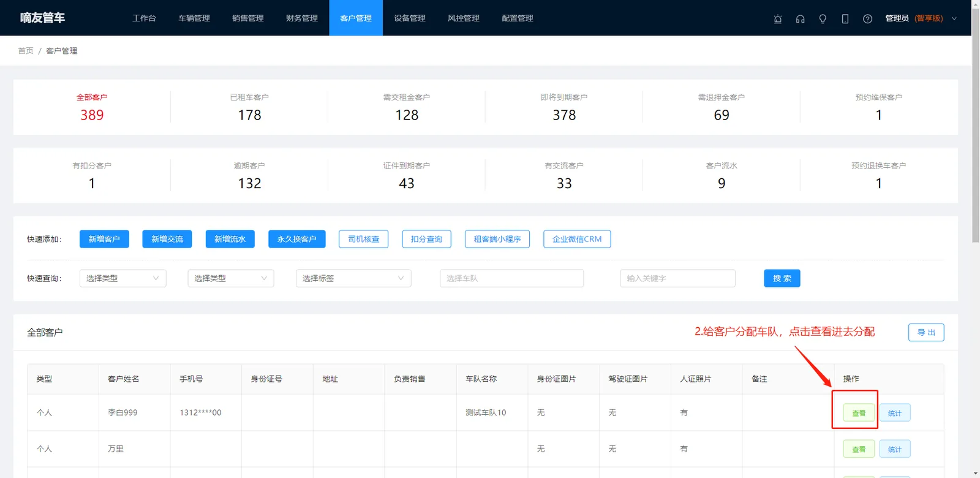Click the 永久换客户 button

pyautogui.click(x=297, y=239)
